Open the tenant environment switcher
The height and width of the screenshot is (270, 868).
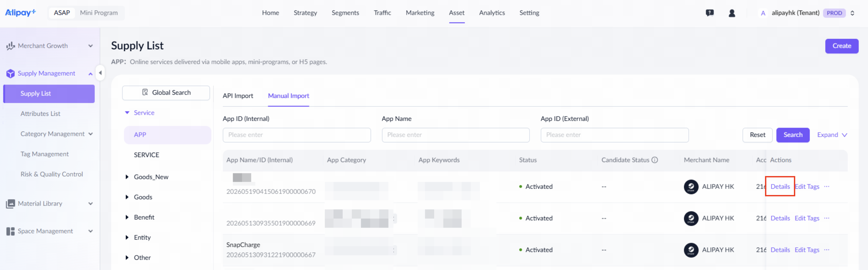tap(852, 13)
